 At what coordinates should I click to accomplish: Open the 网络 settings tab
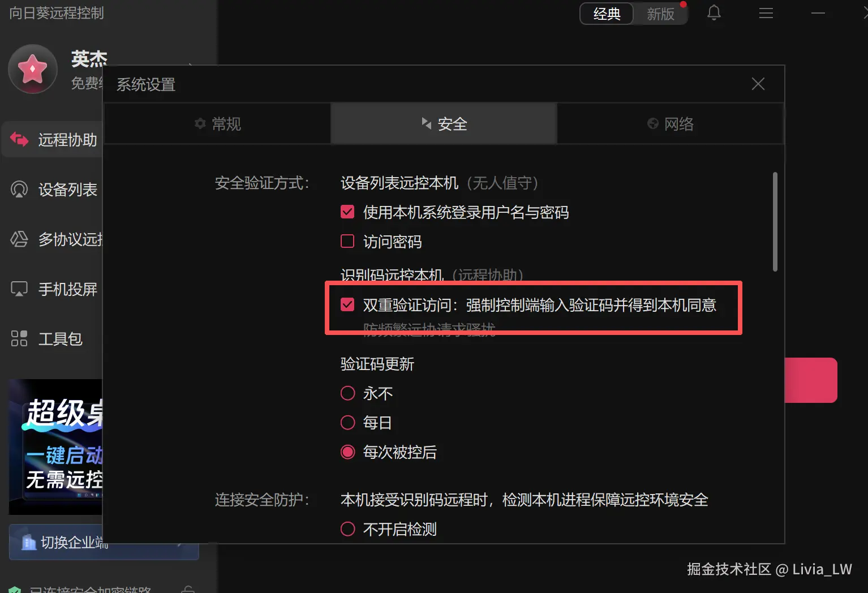671,123
